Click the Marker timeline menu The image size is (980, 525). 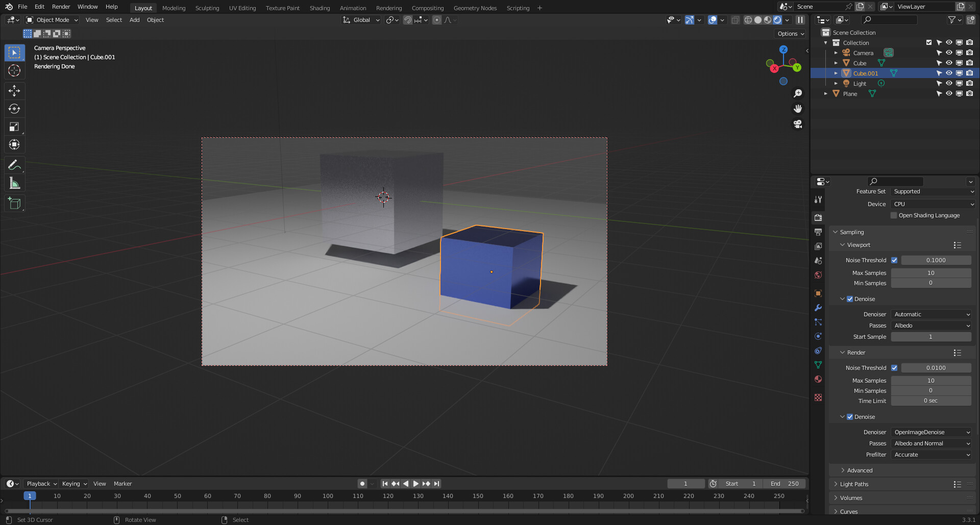[x=122, y=484]
